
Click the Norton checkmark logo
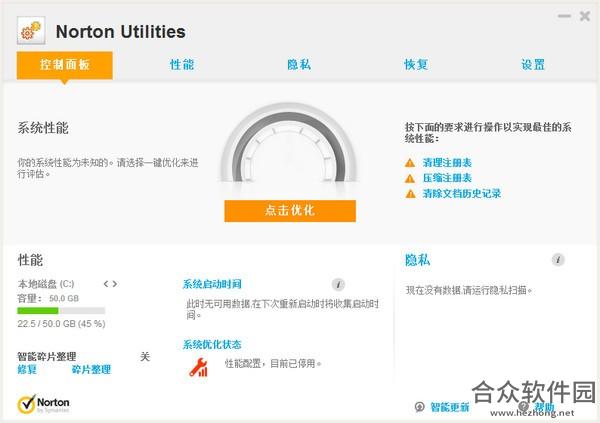coord(43,404)
